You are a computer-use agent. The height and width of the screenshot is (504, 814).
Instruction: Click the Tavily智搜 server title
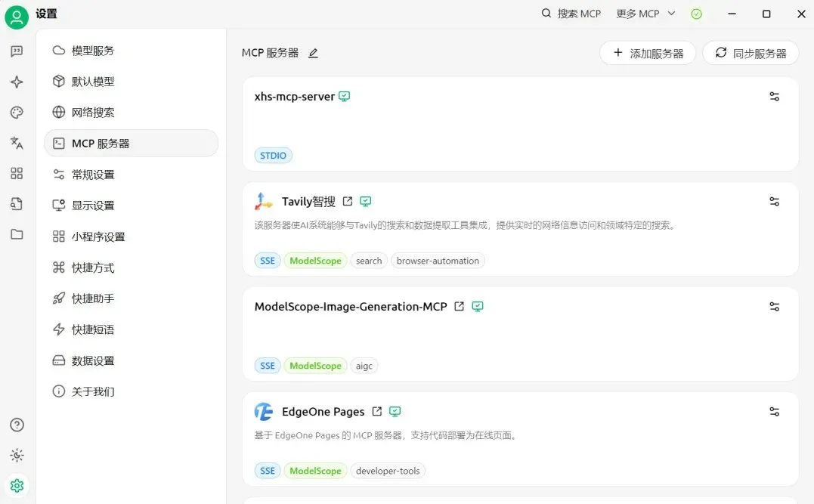click(x=308, y=202)
